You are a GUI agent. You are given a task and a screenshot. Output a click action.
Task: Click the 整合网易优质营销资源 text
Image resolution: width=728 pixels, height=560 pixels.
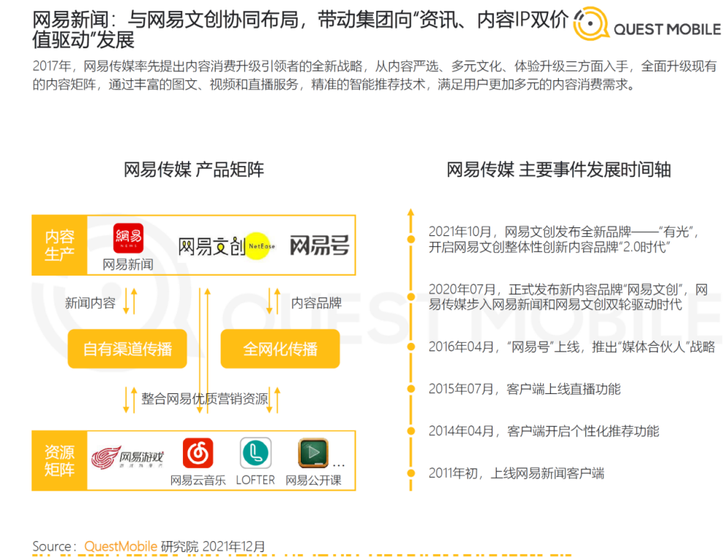click(205, 398)
